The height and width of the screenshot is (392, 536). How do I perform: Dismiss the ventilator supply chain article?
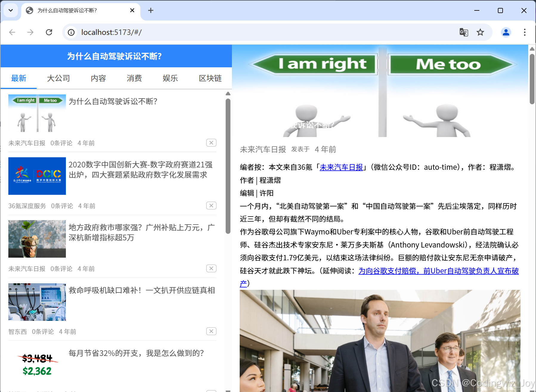coord(211,331)
